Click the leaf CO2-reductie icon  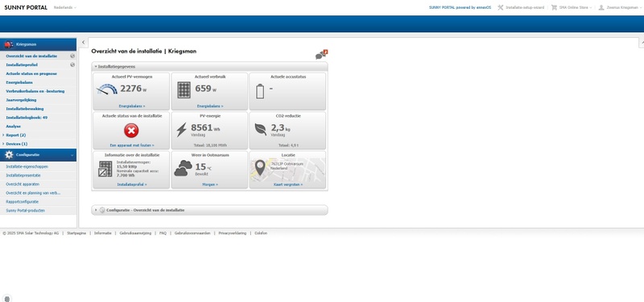click(x=260, y=129)
